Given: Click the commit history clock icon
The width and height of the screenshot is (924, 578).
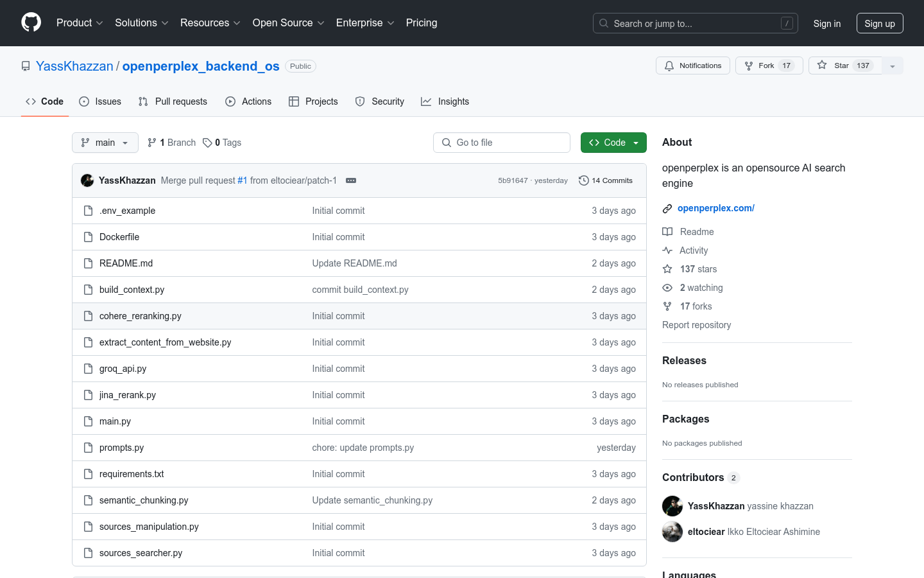Looking at the screenshot, I should 583,180.
